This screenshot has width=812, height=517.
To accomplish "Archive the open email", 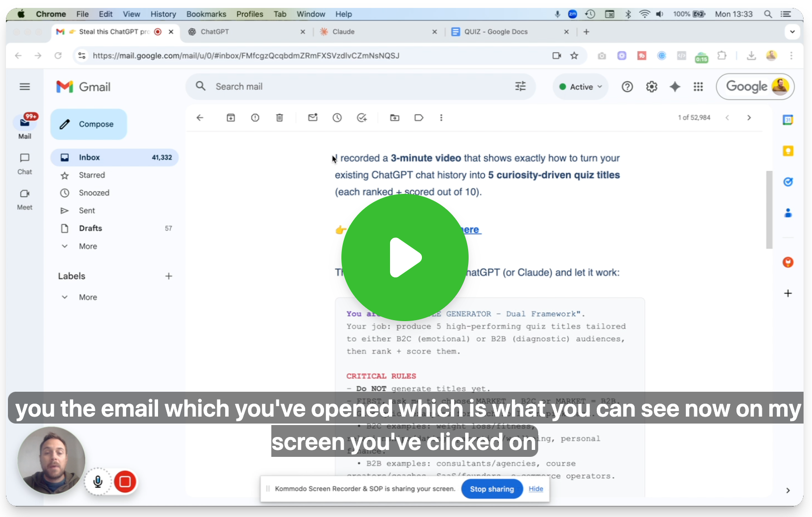I will (x=231, y=118).
